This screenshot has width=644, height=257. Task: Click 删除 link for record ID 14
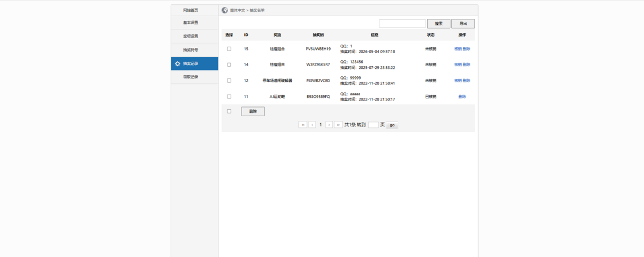click(466, 65)
